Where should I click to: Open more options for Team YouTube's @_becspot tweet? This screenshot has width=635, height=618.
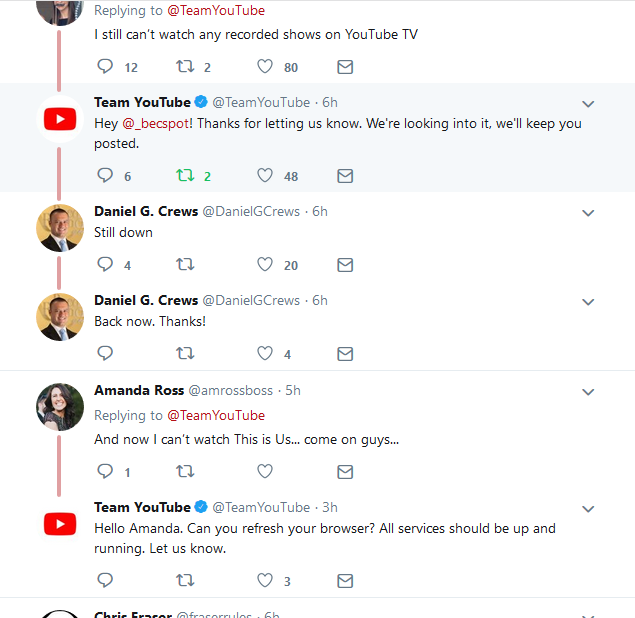click(x=588, y=104)
